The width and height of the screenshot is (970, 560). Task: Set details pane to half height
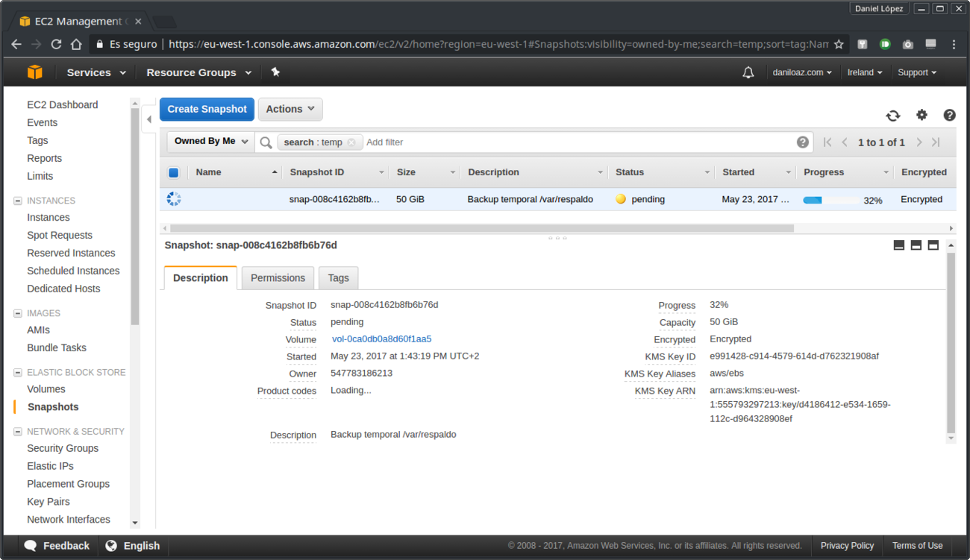[916, 245]
